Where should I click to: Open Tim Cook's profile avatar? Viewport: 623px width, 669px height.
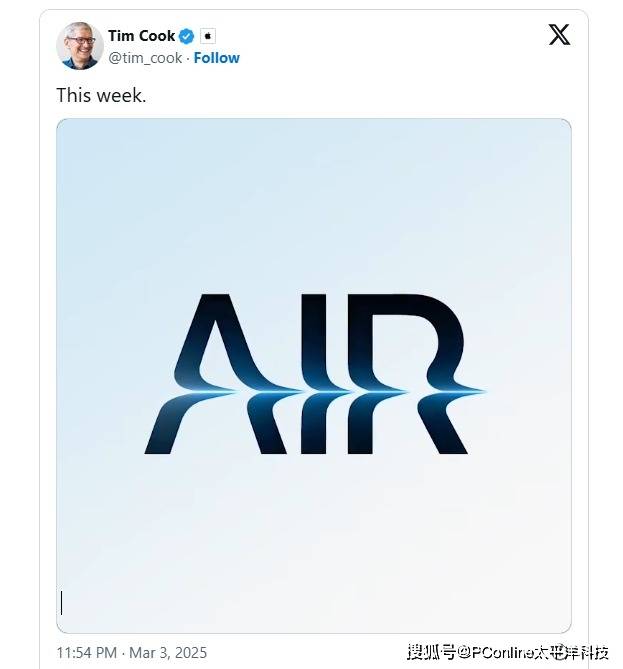point(80,46)
